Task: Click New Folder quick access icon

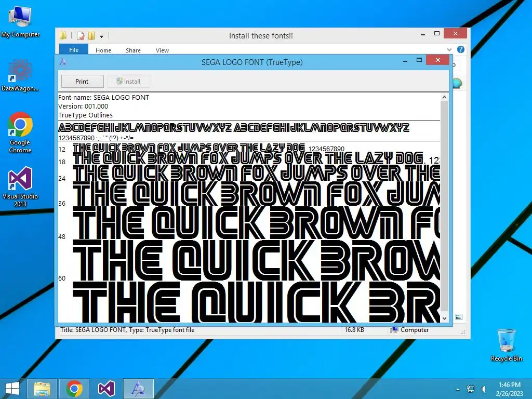Action: 91,36
